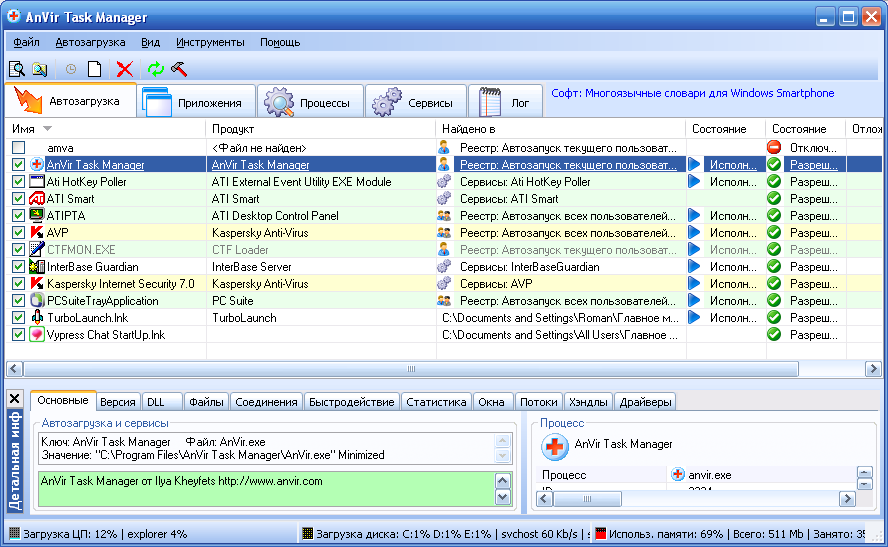Image resolution: width=888 pixels, height=547 pixels.
Task: Select the InterBase Server product cell
Action: click(x=321, y=266)
